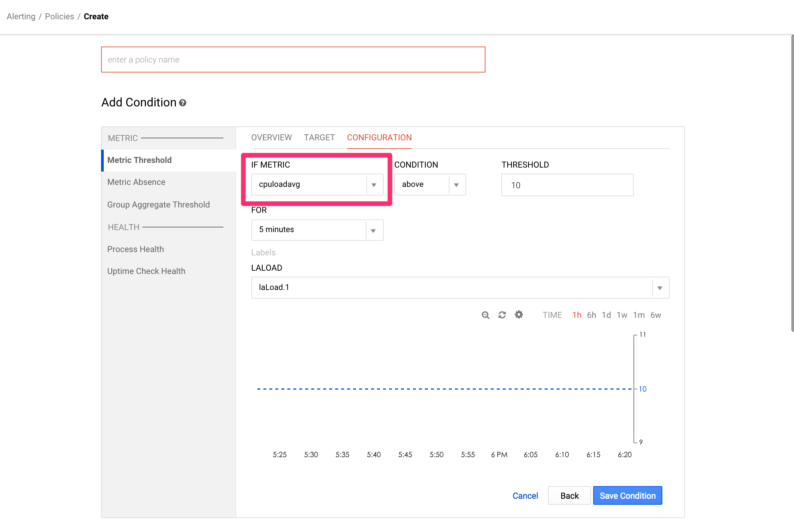Open the LALOAD laLoad.1 dropdown
Viewport: 794px width, 532px height.
(x=659, y=288)
